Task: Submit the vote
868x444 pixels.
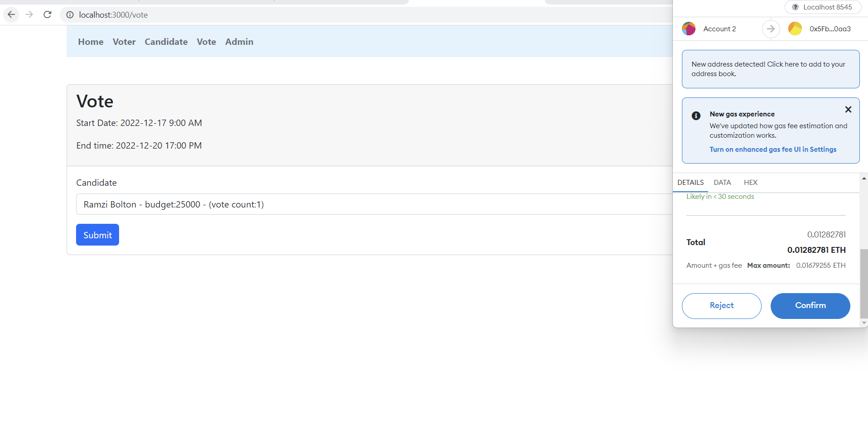Action: pyautogui.click(x=97, y=235)
